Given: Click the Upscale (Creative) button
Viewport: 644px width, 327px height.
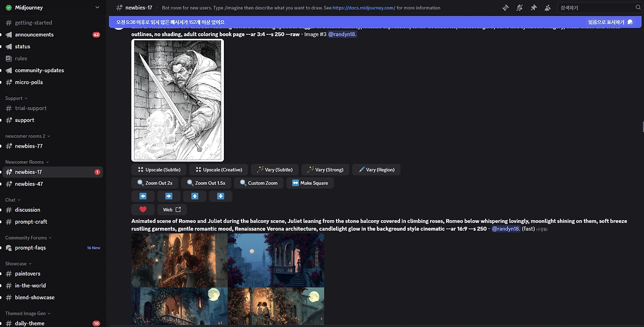Looking at the screenshot, I should (x=218, y=169).
